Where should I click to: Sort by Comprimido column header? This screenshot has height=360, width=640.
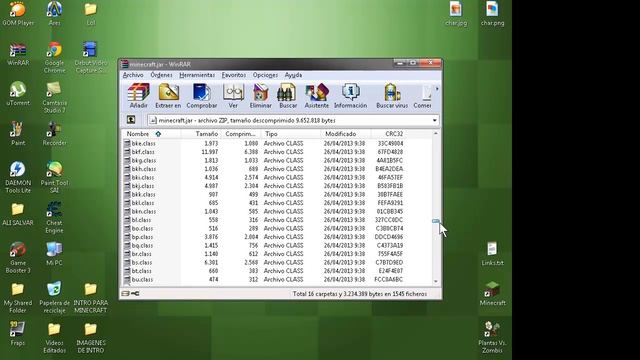pos(241,134)
